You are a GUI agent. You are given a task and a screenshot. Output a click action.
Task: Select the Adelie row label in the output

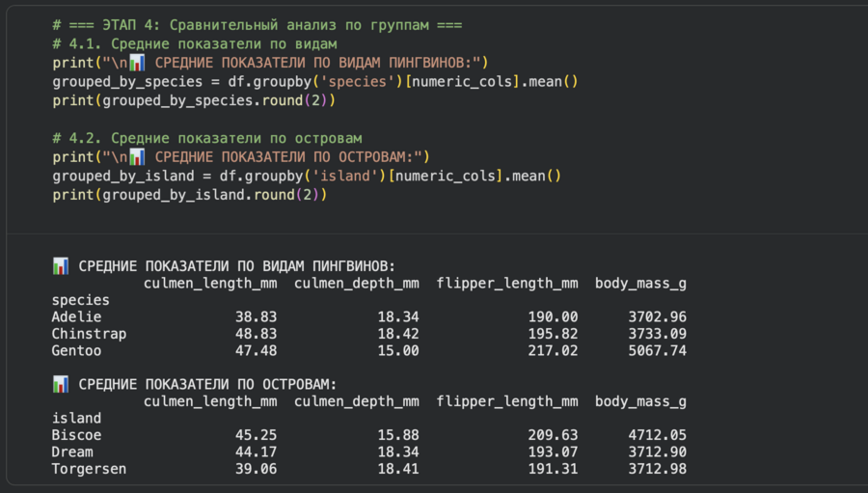tap(76, 316)
